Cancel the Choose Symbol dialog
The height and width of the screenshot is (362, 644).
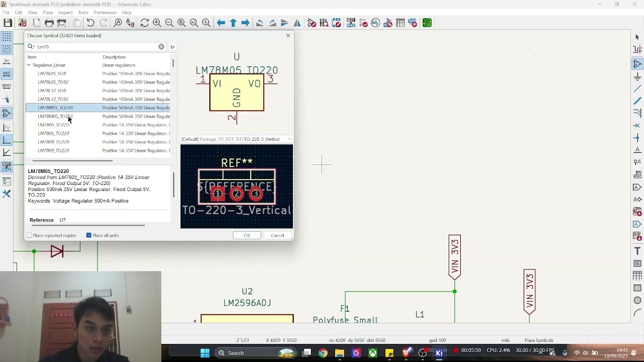click(278, 235)
